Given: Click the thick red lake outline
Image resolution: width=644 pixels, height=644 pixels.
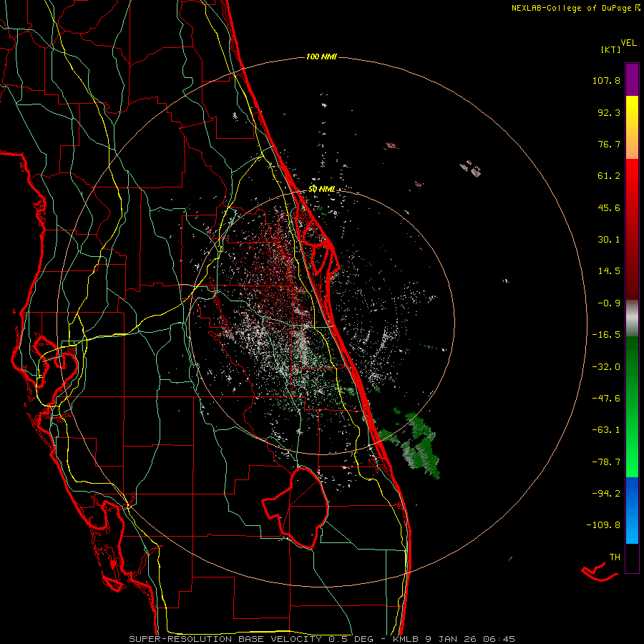Looking at the screenshot, I should coord(296,507).
